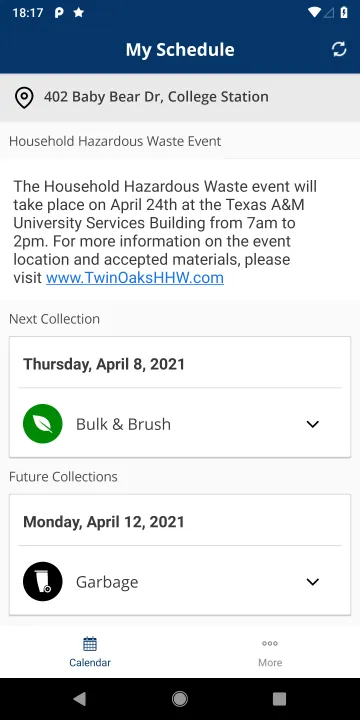Tap the three-dot More icon
Image resolution: width=360 pixels, height=720 pixels.
[x=270, y=643]
